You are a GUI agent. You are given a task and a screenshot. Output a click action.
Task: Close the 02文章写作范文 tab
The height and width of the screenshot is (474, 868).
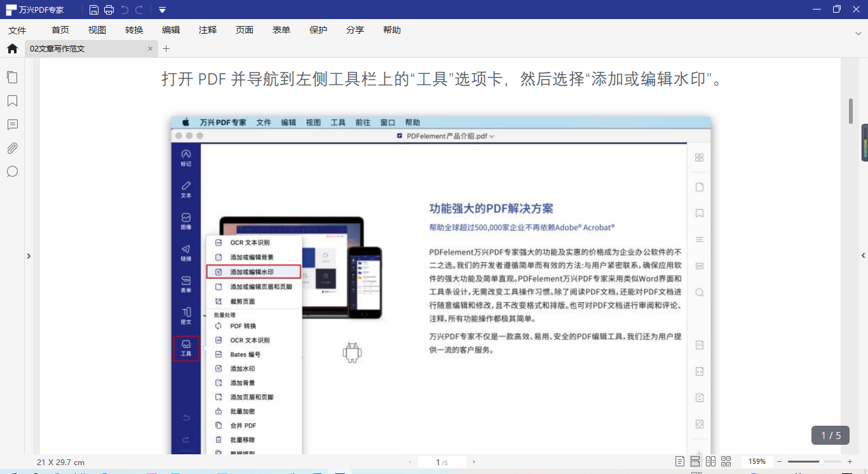pyautogui.click(x=151, y=48)
